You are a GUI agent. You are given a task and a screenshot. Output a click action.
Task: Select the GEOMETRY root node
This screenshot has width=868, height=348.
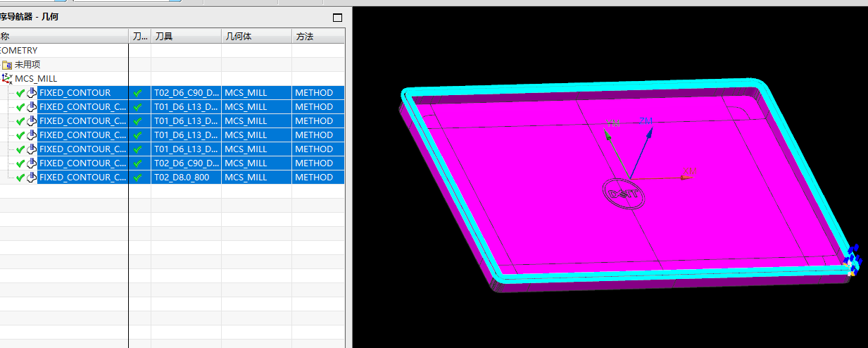click(19, 51)
